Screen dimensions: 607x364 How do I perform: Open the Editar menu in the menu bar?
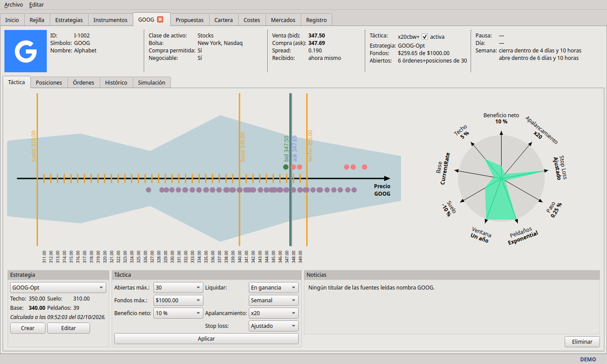coord(36,4)
